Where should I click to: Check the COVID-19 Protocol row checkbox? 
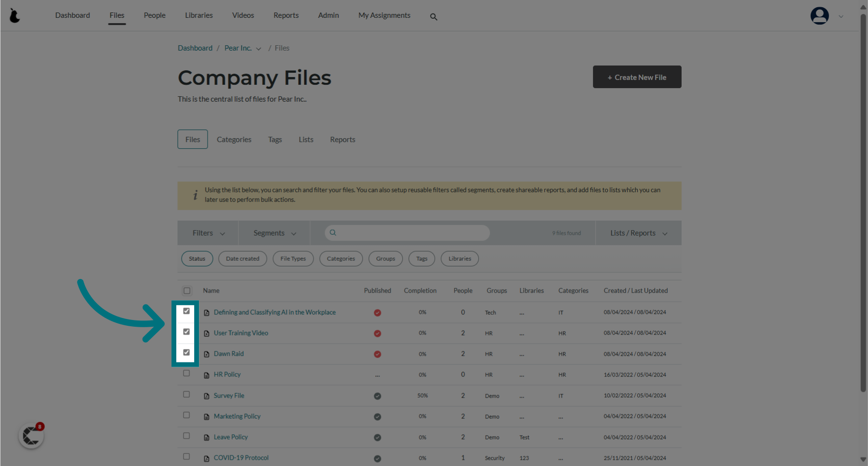(x=186, y=456)
